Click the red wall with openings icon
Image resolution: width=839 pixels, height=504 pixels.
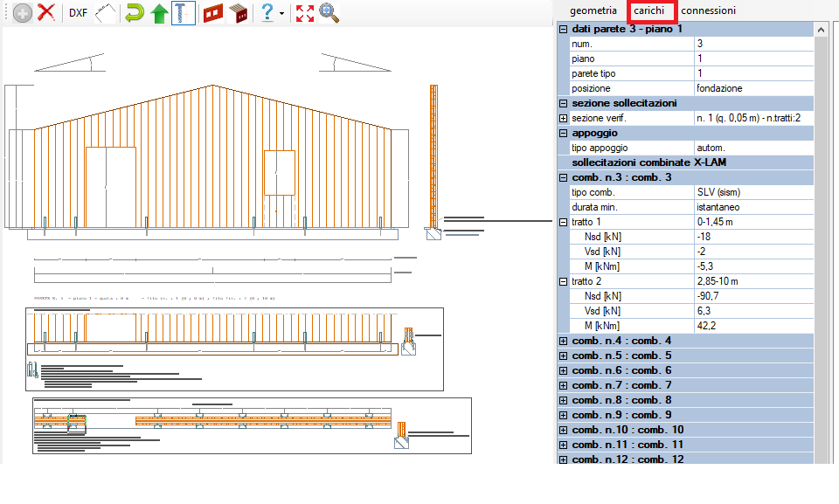pyautogui.click(x=213, y=13)
